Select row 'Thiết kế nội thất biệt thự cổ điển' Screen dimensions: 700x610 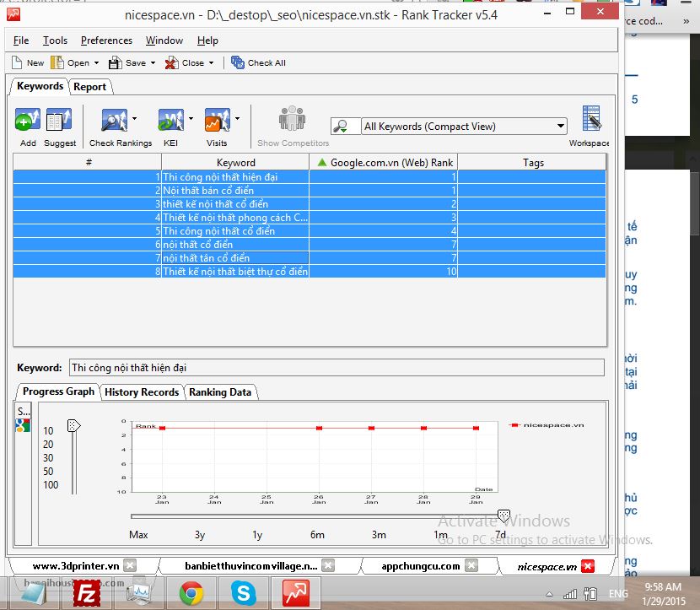click(x=309, y=271)
